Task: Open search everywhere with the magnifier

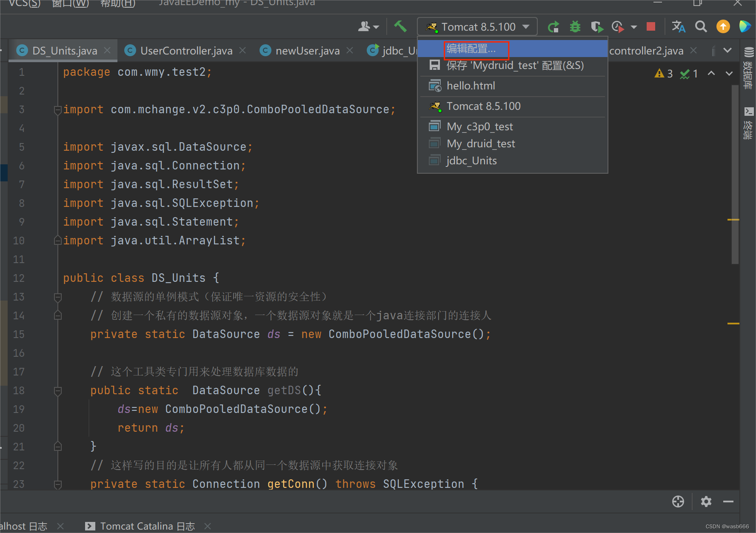Action: [701, 26]
